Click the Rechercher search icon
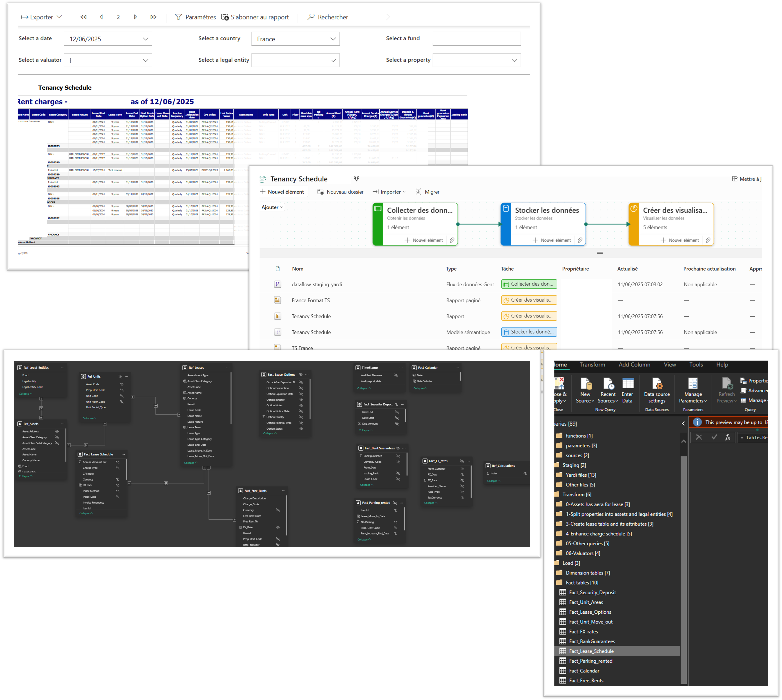This screenshot has width=782, height=700. (311, 17)
